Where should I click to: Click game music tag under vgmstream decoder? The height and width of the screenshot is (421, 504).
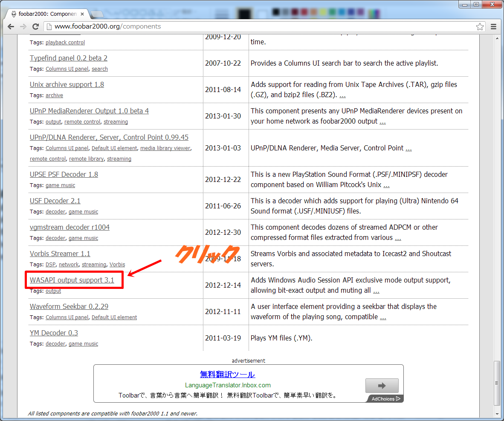(83, 238)
